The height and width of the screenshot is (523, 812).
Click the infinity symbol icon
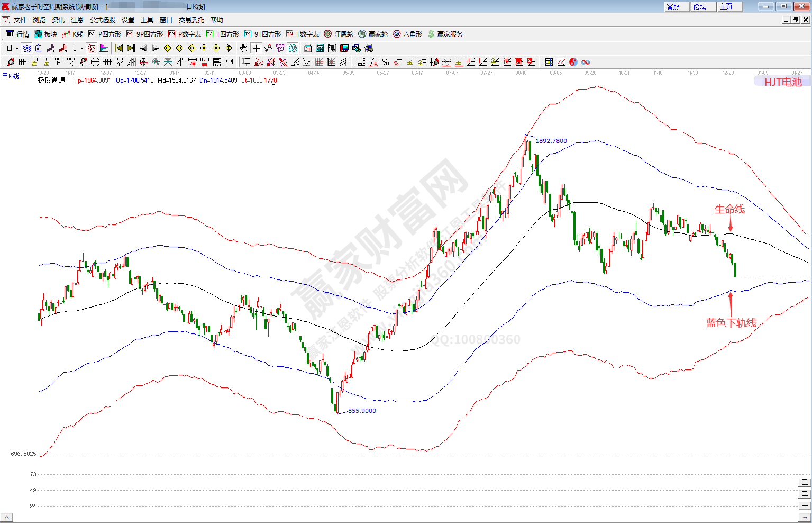tap(586, 62)
